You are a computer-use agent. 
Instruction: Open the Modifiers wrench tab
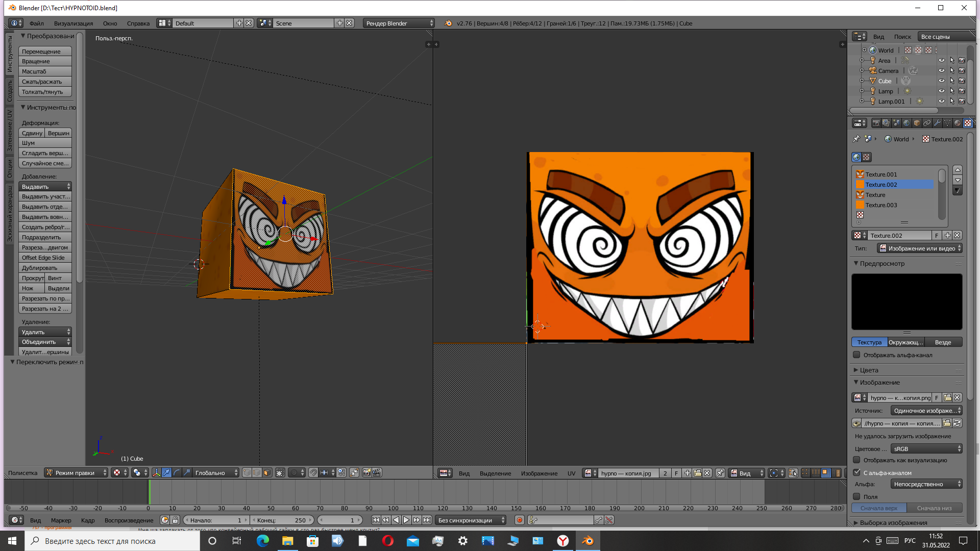937,123
